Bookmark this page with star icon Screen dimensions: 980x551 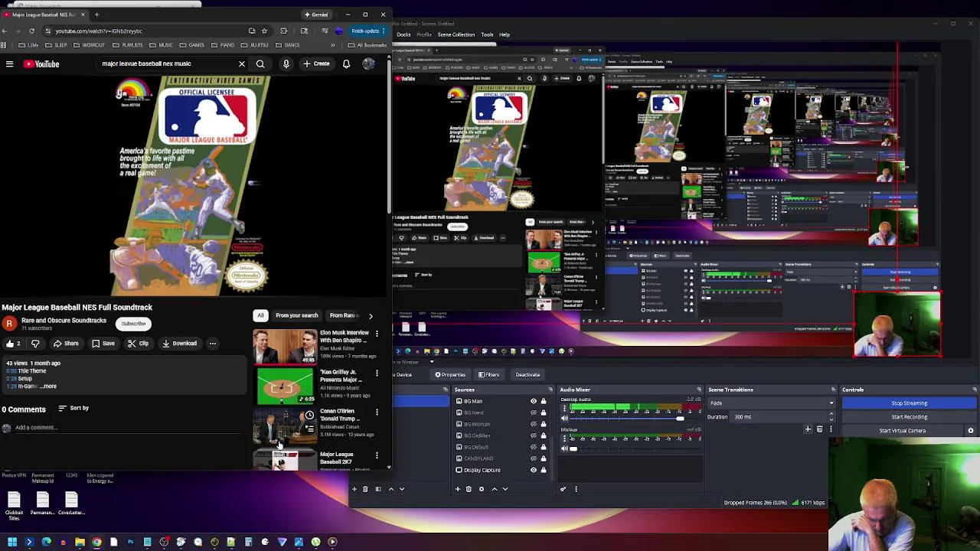click(264, 31)
